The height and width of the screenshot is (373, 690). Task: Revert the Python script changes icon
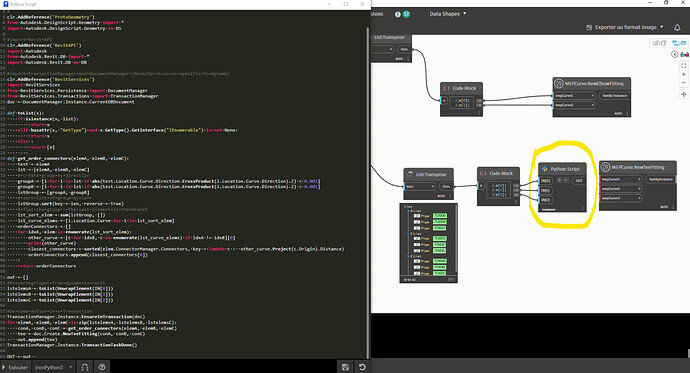pyautogui.click(x=362, y=367)
